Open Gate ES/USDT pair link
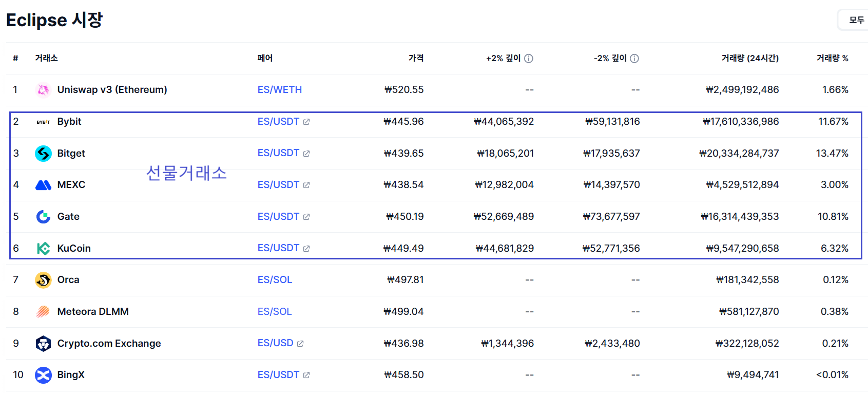Image resolution: width=868 pixels, height=394 pixels. pyautogui.click(x=278, y=216)
